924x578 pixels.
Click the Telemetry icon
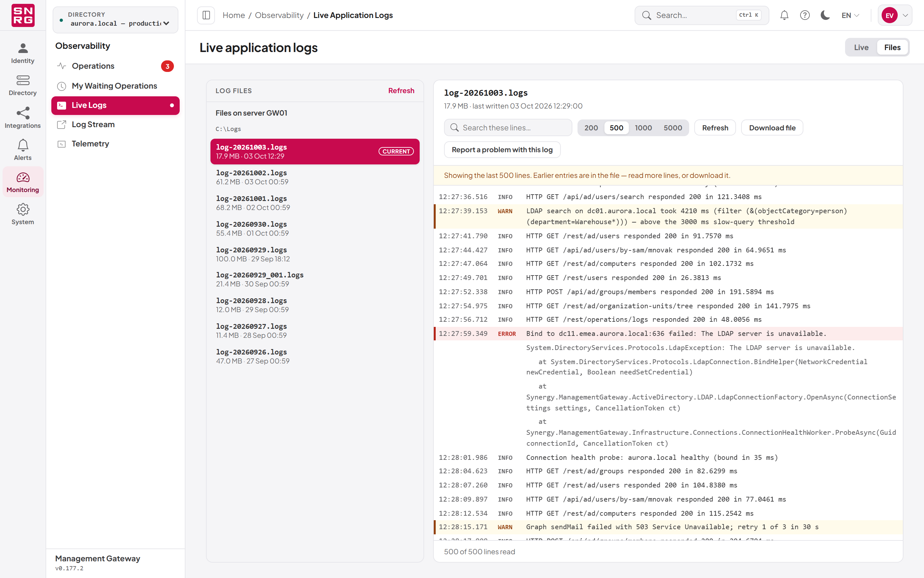(62, 144)
